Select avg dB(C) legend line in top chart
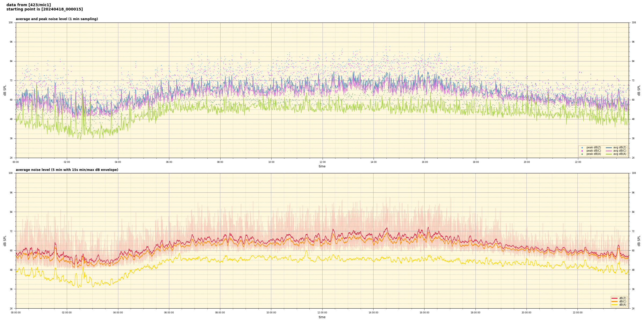The image size is (644, 322). pos(609,151)
